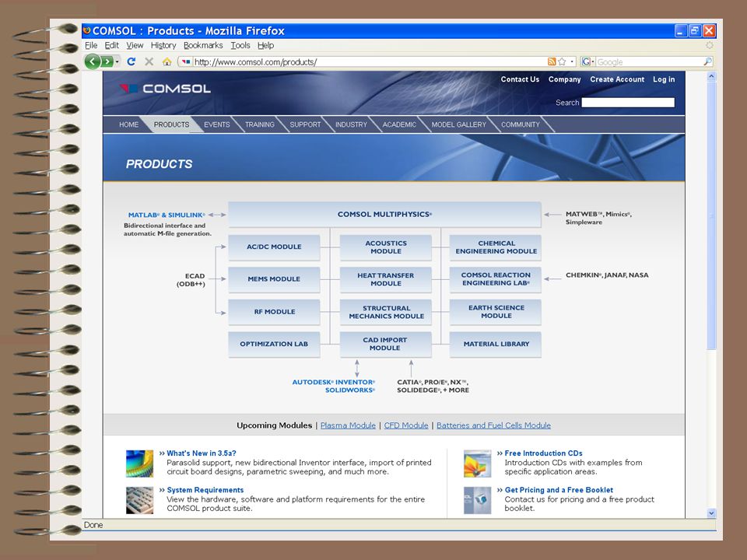The height and width of the screenshot is (560, 747).
Task: Click the scrollbar down arrow
Action: 711,513
